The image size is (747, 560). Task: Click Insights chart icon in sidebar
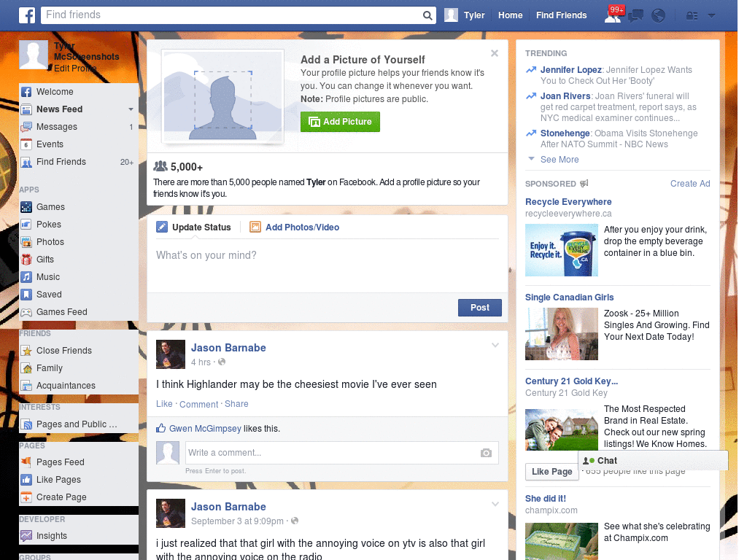(26, 536)
